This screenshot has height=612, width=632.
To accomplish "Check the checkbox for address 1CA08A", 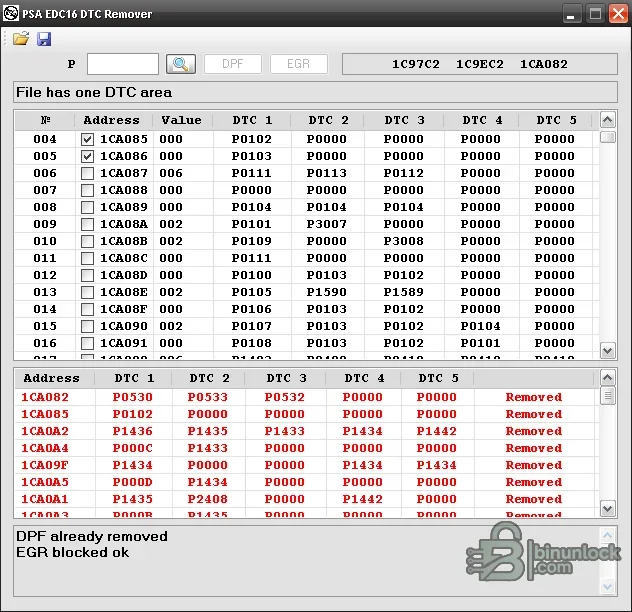I will pos(87,224).
